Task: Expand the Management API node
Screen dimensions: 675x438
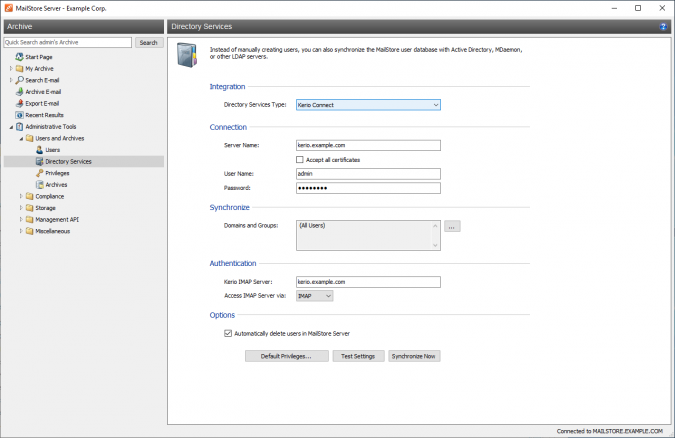Action: [21, 220]
